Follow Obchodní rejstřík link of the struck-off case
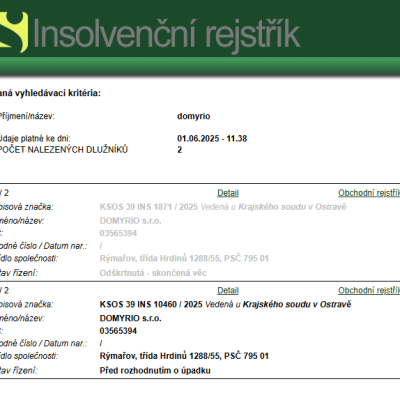This screenshot has width=400, height=400. click(x=369, y=193)
